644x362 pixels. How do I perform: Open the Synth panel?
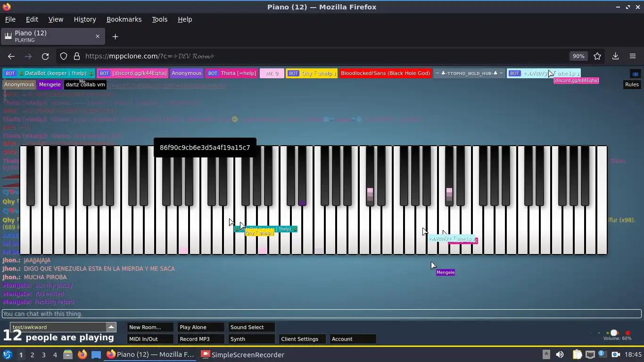(x=251, y=339)
